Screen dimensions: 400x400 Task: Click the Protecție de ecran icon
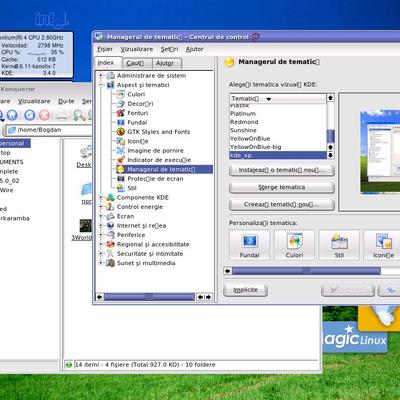coord(121,179)
